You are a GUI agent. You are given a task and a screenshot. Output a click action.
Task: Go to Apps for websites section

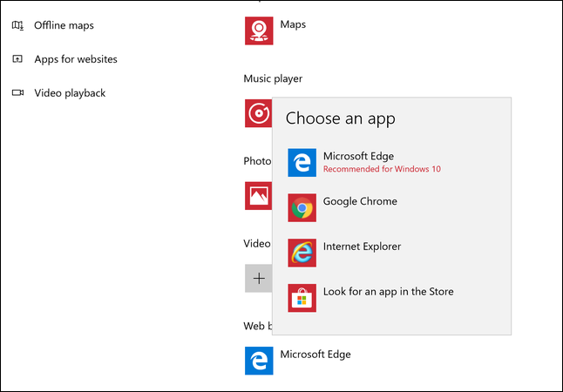click(75, 59)
